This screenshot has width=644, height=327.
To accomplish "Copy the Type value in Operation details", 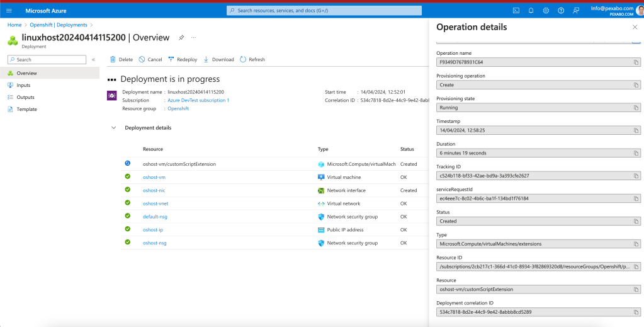I will click(x=636, y=244).
